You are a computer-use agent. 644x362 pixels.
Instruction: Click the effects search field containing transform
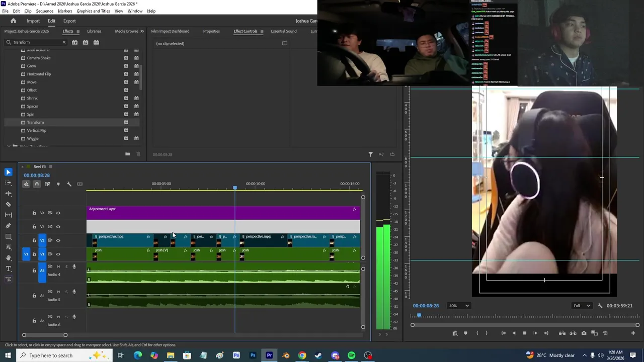[35, 42]
